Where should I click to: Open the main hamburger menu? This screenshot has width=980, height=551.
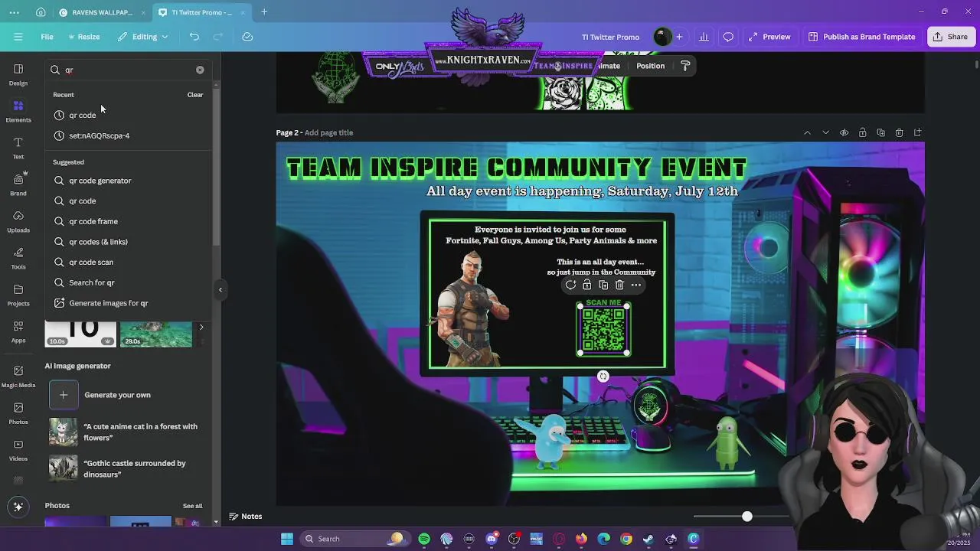pyautogui.click(x=18, y=37)
